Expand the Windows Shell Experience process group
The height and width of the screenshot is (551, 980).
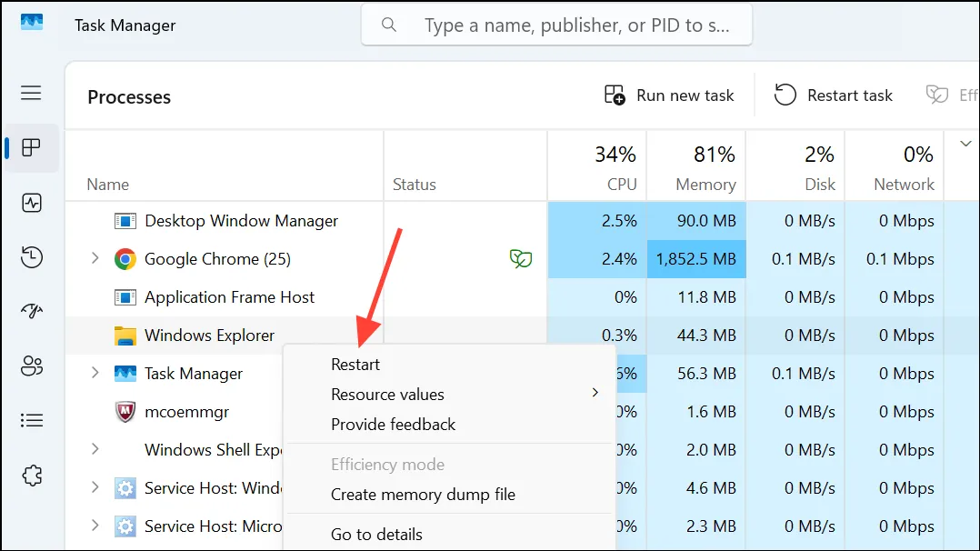[95, 449]
